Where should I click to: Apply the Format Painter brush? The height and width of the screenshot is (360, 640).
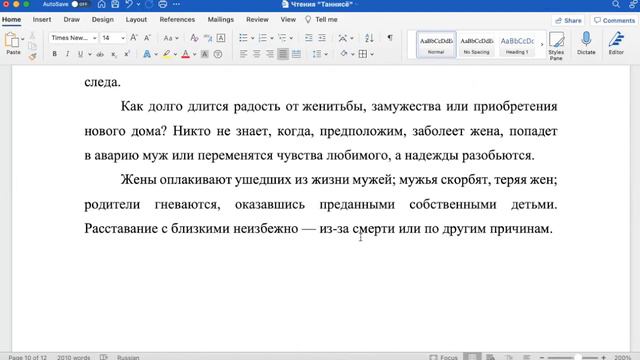tap(33, 57)
